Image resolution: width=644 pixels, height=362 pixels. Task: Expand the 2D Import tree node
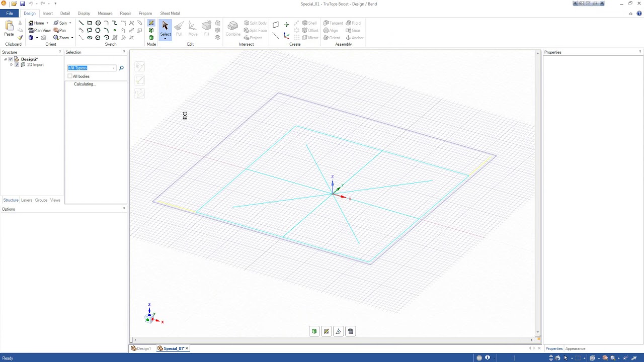[x=12, y=65]
